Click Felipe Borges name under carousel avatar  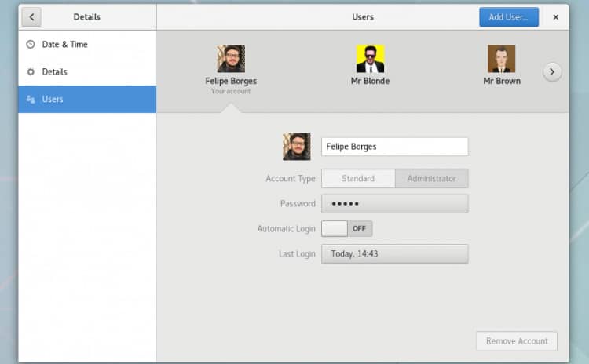pyautogui.click(x=231, y=81)
